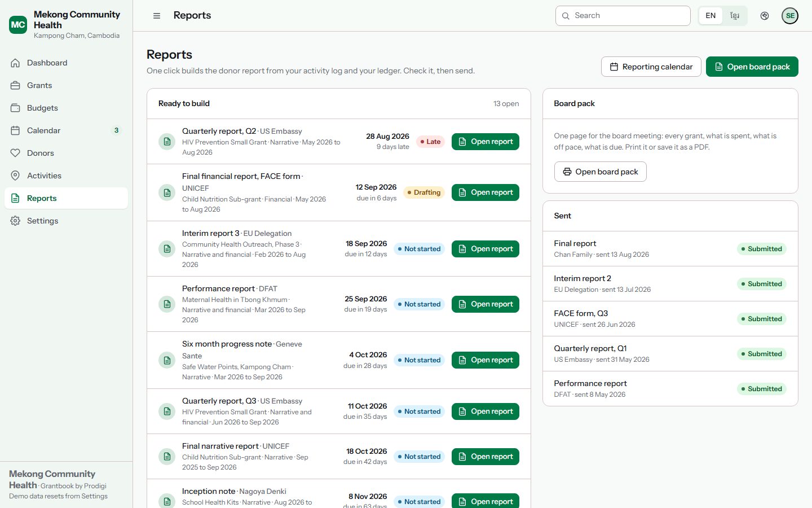This screenshot has width=812, height=508.
Task: Open report for Quarterly report, Q3
Action: 486,411
